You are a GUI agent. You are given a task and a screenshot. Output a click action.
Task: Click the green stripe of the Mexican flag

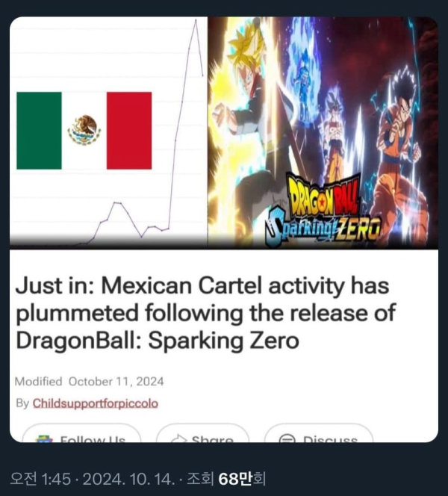click(40, 131)
